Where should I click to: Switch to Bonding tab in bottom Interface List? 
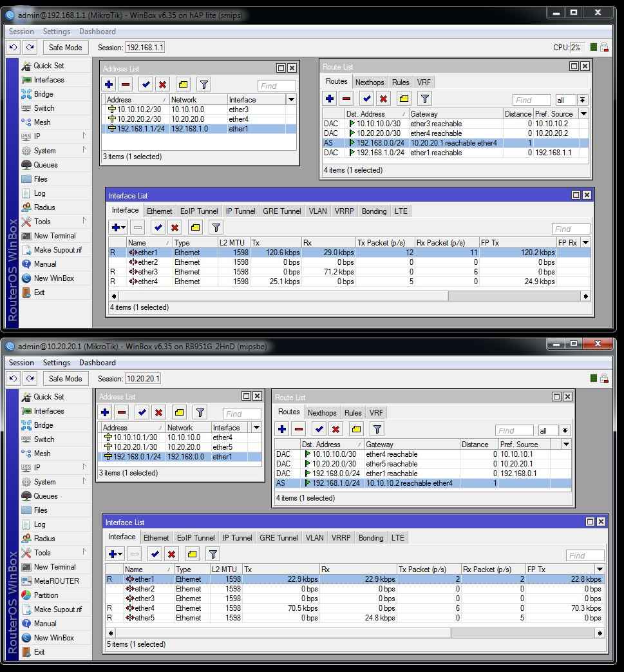click(x=371, y=538)
